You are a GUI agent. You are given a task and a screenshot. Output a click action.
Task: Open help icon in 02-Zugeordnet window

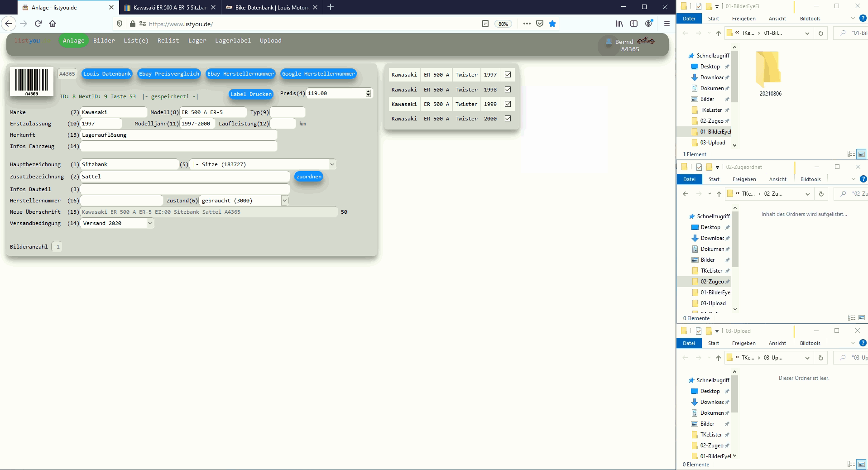(x=863, y=179)
